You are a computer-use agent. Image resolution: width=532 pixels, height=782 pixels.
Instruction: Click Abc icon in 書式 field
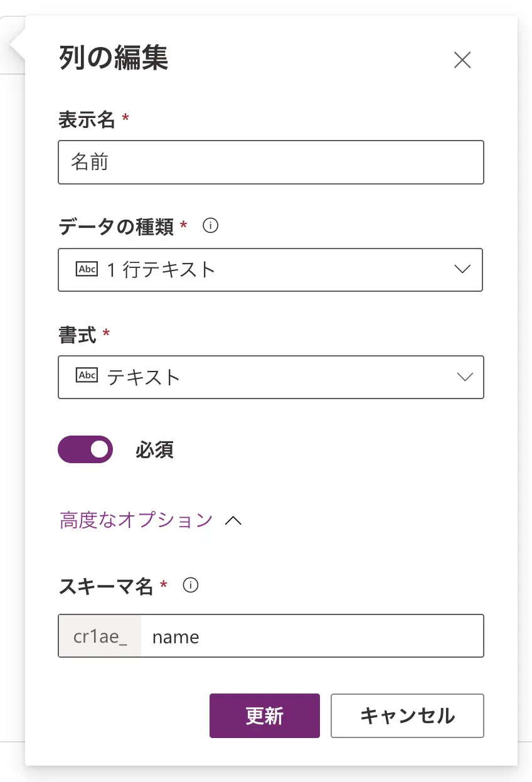click(87, 376)
